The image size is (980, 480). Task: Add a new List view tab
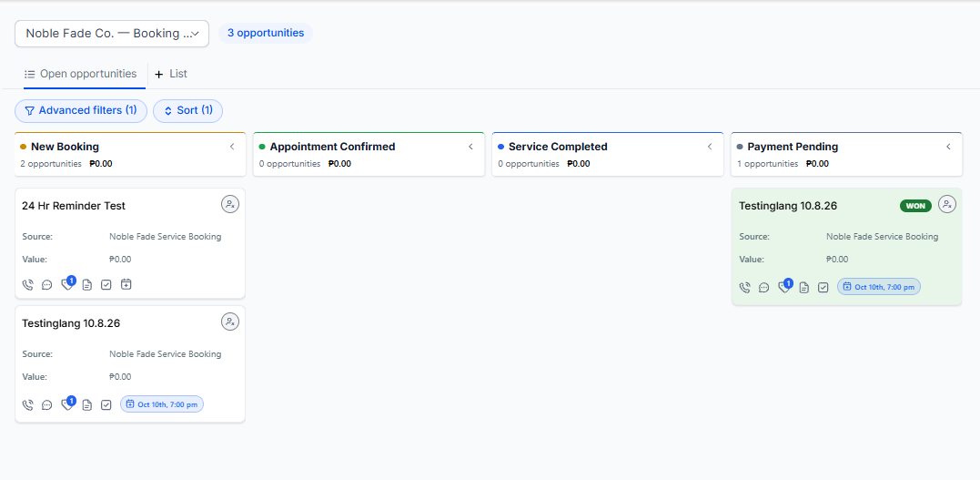point(171,74)
